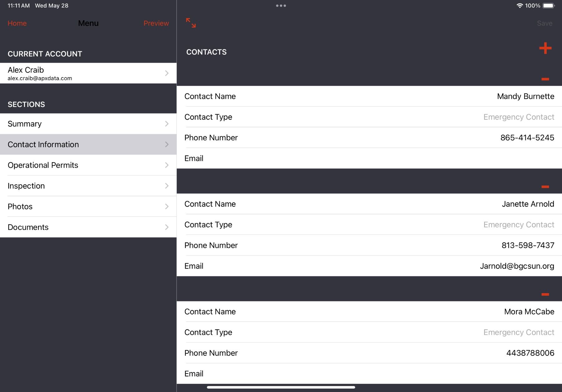Open the Inspection section

(x=88, y=186)
